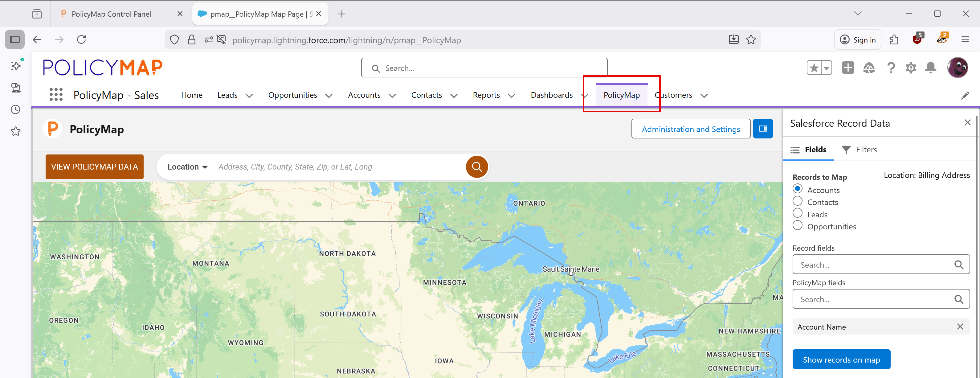Click Show records on map button
The image size is (980, 378).
[841, 360]
